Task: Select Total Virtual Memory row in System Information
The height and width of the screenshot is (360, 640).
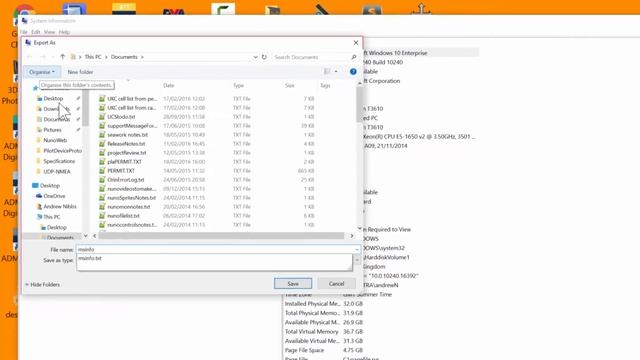Action: (x=324, y=331)
